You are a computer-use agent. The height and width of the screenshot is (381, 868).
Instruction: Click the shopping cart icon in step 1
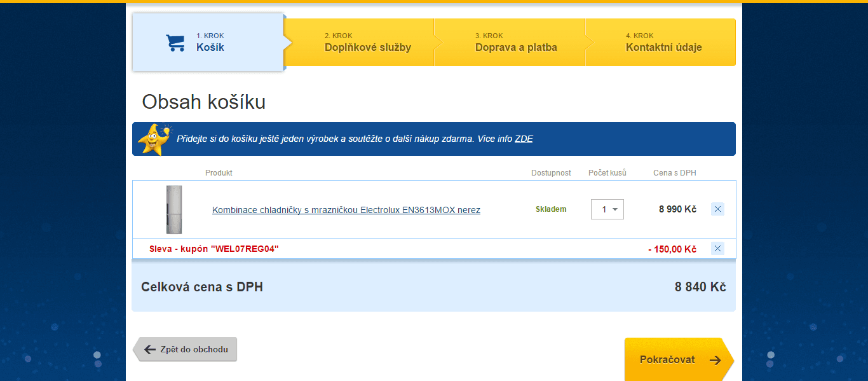click(175, 43)
